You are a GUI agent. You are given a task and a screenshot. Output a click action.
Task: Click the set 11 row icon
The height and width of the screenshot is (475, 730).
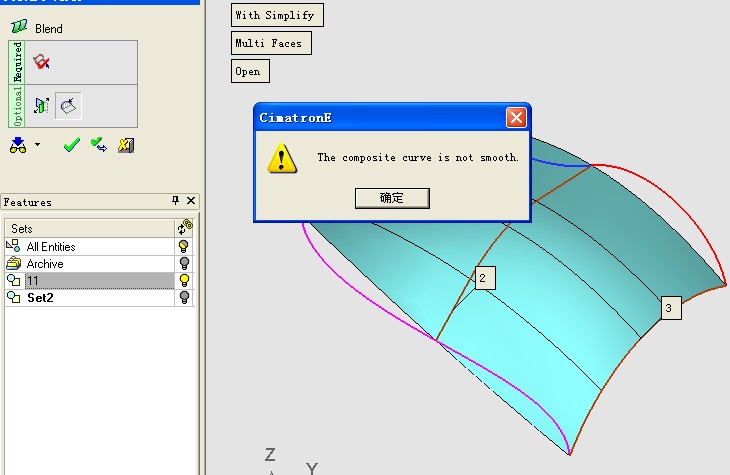14,280
